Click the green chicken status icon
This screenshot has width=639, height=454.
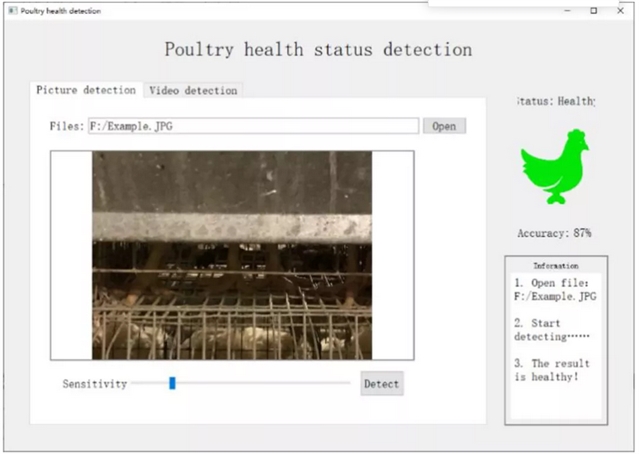coord(554,166)
